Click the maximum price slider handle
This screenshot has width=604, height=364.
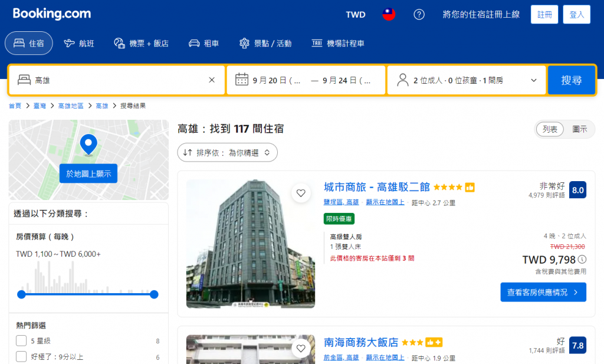point(154,294)
